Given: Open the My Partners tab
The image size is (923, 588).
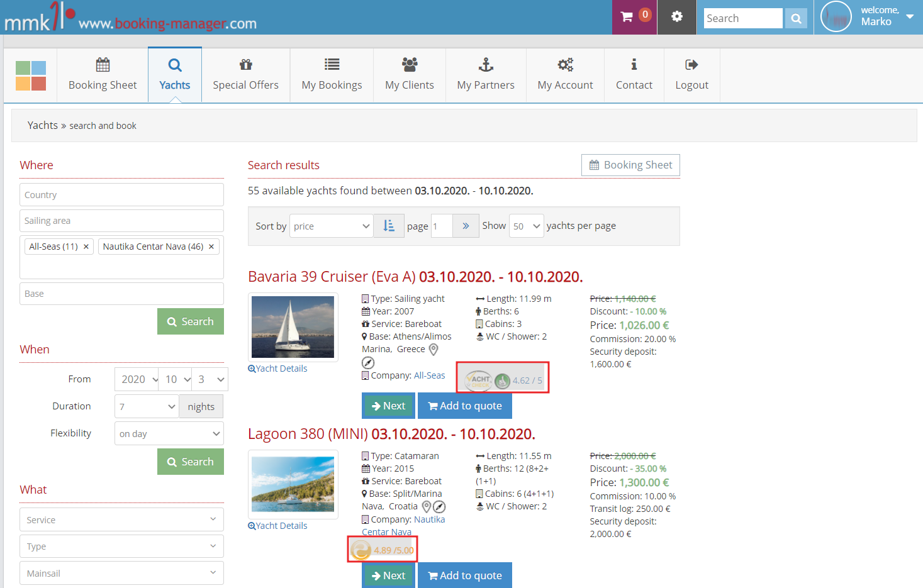Looking at the screenshot, I should [x=486, y=75].
